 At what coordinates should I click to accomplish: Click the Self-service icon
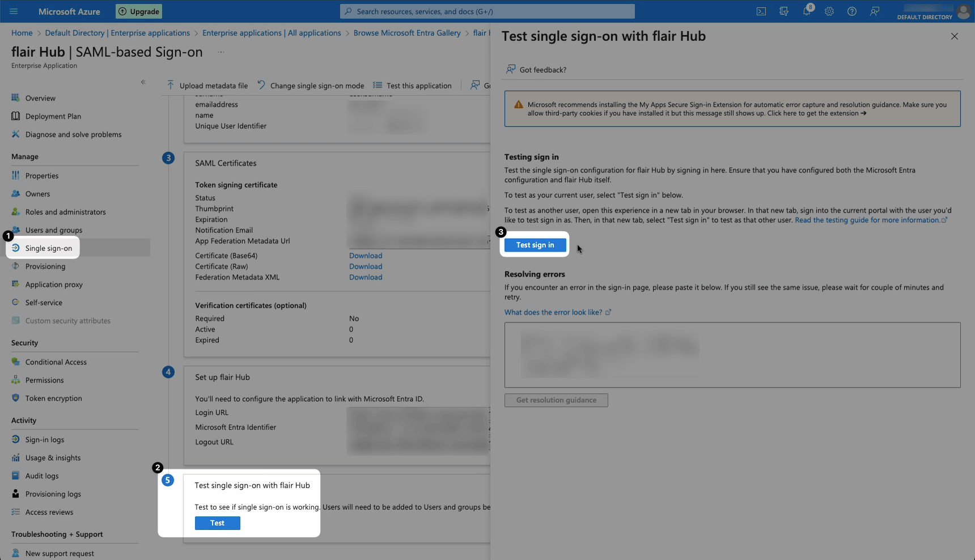[16, 303]
